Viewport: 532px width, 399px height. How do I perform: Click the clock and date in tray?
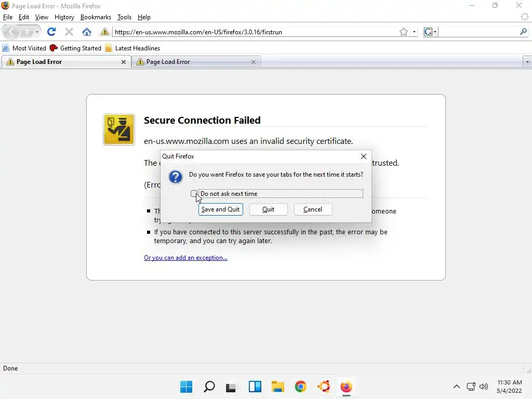509,387
